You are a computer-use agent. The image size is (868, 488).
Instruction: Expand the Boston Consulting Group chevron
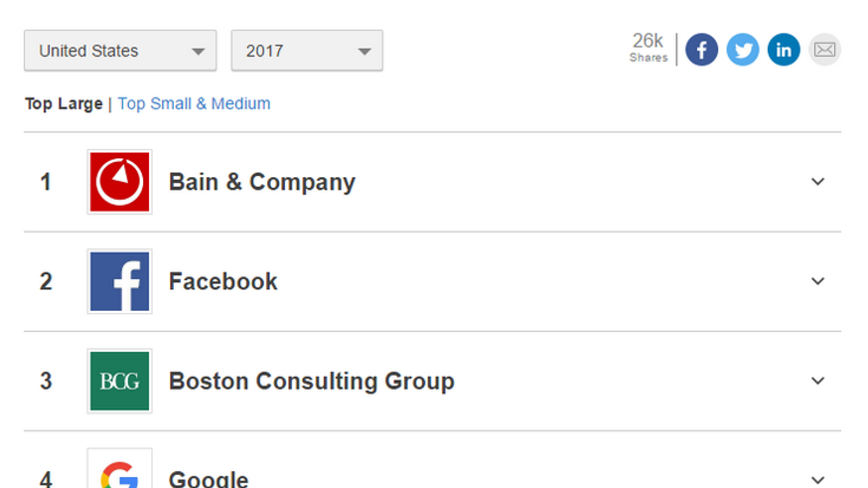[818, 381]
